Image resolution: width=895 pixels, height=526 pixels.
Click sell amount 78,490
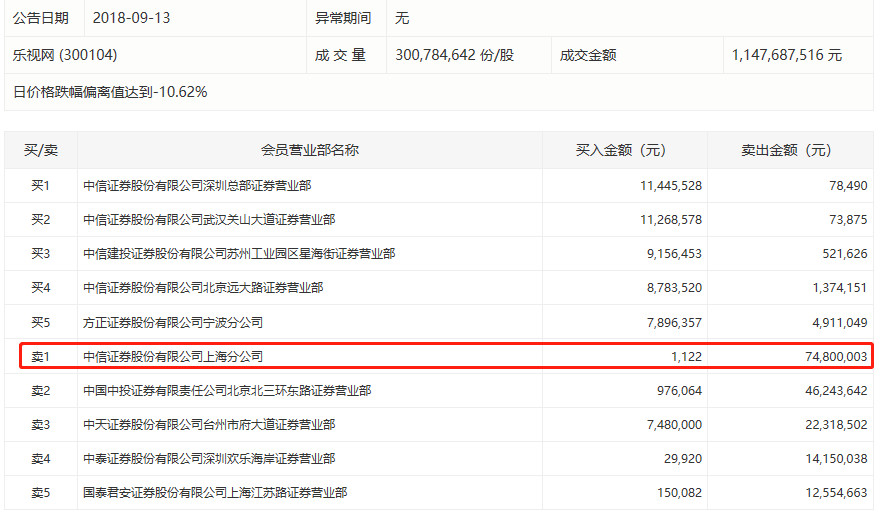point(848,186)
